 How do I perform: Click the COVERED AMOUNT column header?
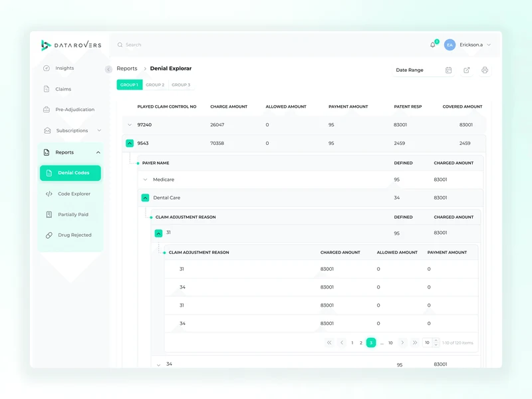(462, 106)
